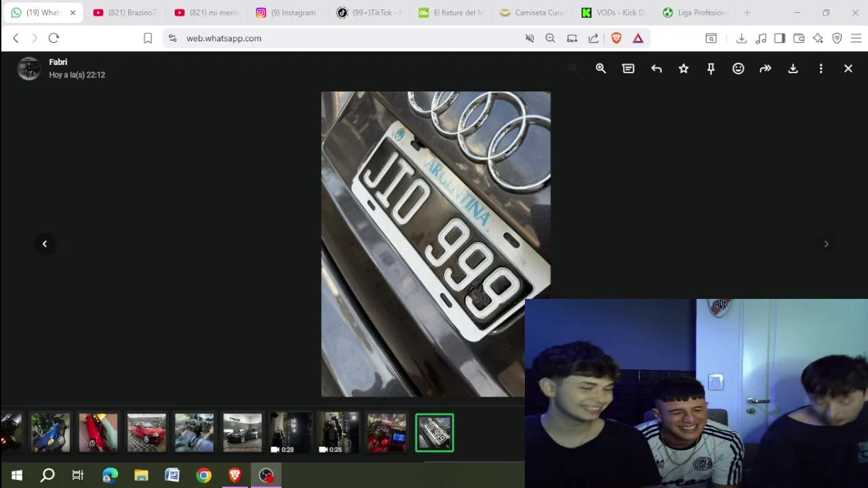Screen dimensions: 868x488
Task: Click the sender name Fabri
Action: [x=58, y=62]
